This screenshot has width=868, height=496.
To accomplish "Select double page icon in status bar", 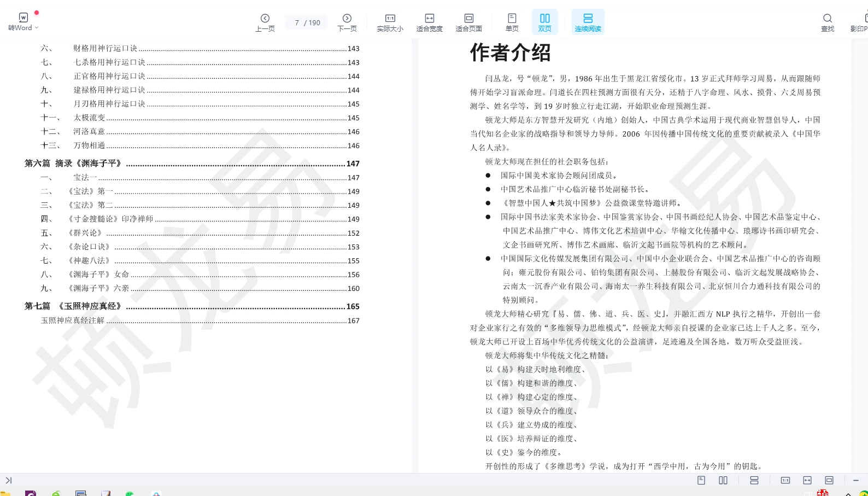I will coord(723,480).
